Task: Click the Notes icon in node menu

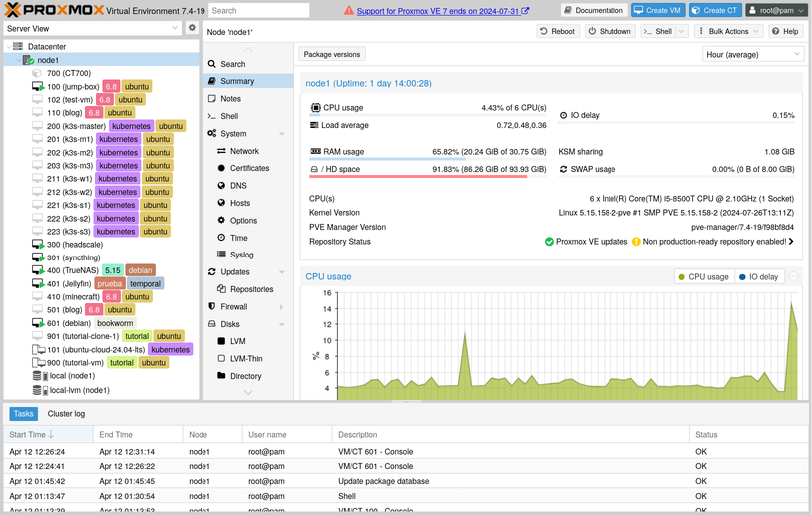Action: point(211,99)
